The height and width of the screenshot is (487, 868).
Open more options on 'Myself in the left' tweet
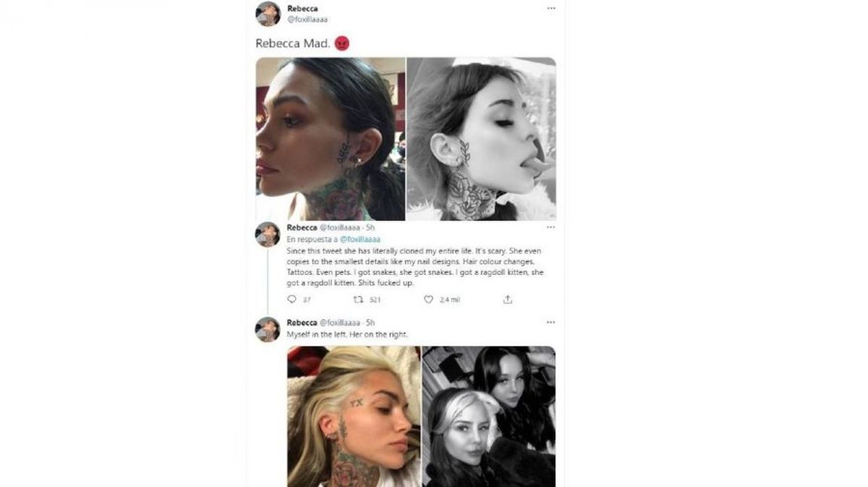click(x=551, y=322)
